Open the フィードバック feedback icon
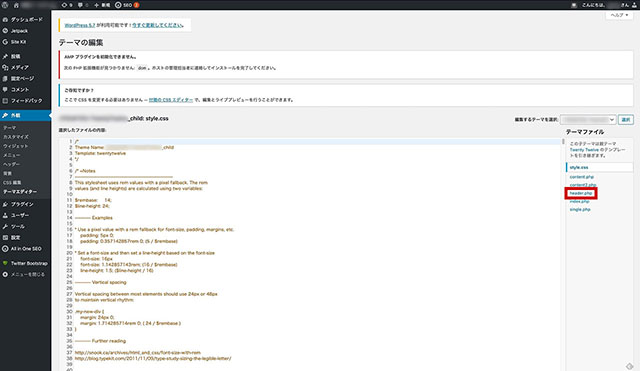This screenshot has width=640, height=371. pos(5,100)
